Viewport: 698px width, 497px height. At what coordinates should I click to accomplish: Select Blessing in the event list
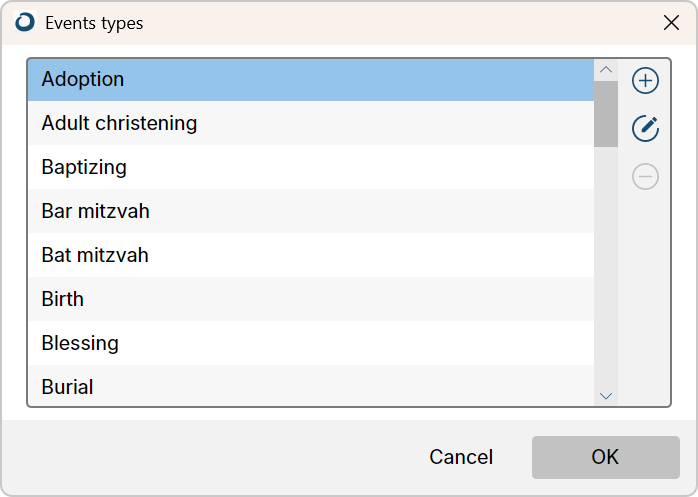(311, 343)
